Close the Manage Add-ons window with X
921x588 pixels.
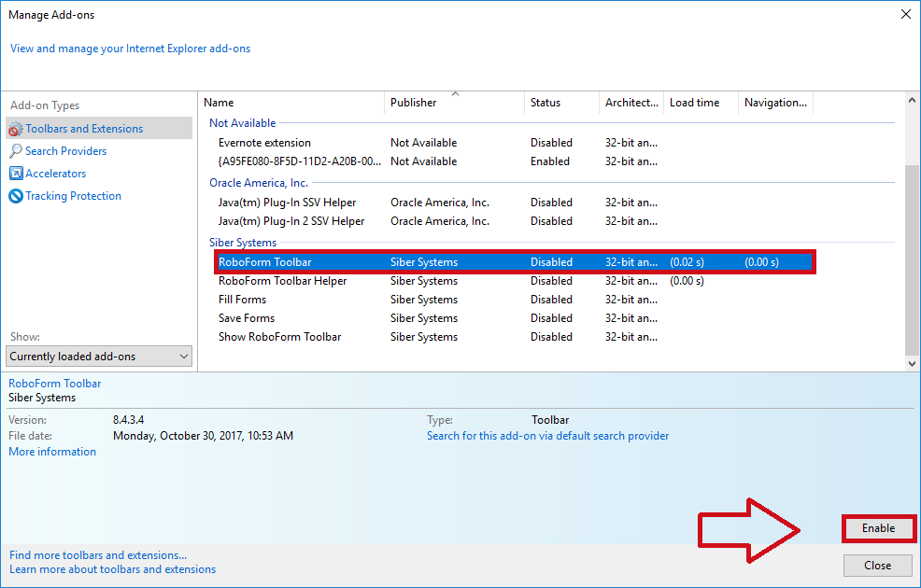[906, 14]
